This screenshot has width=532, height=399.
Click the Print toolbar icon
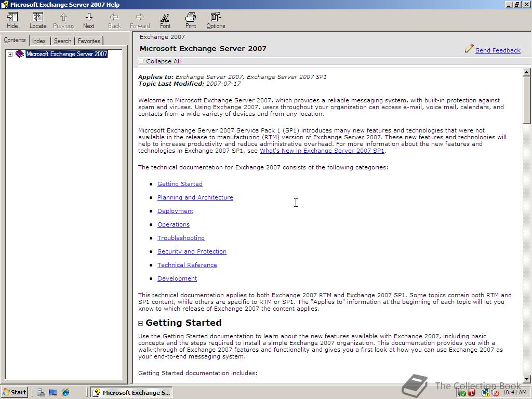(190, 20)
